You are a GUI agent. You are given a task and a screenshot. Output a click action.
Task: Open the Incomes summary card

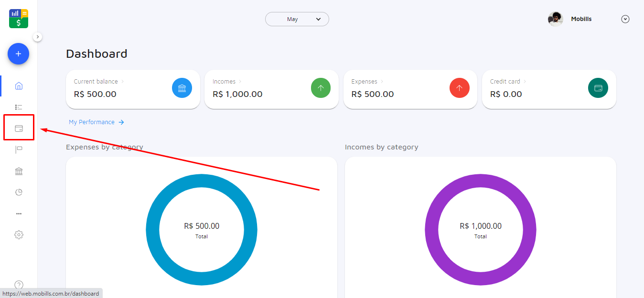[x=271, y=89]
